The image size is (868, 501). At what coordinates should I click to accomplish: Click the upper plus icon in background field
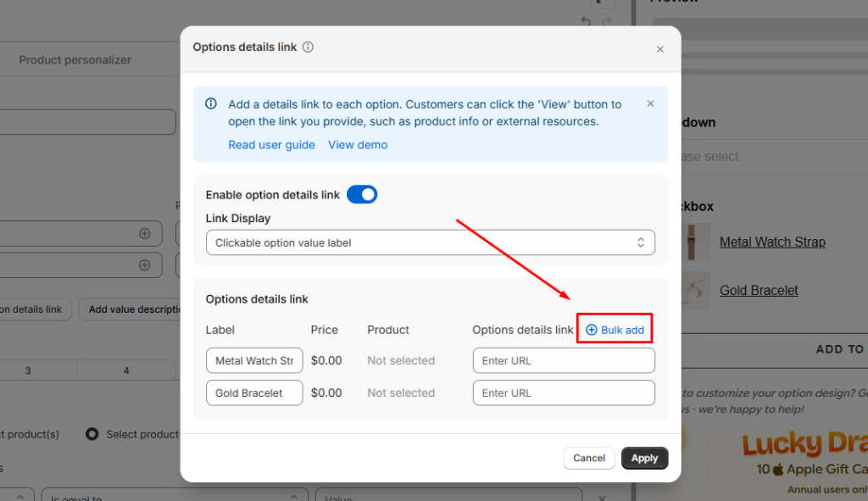tap(144, 233)
